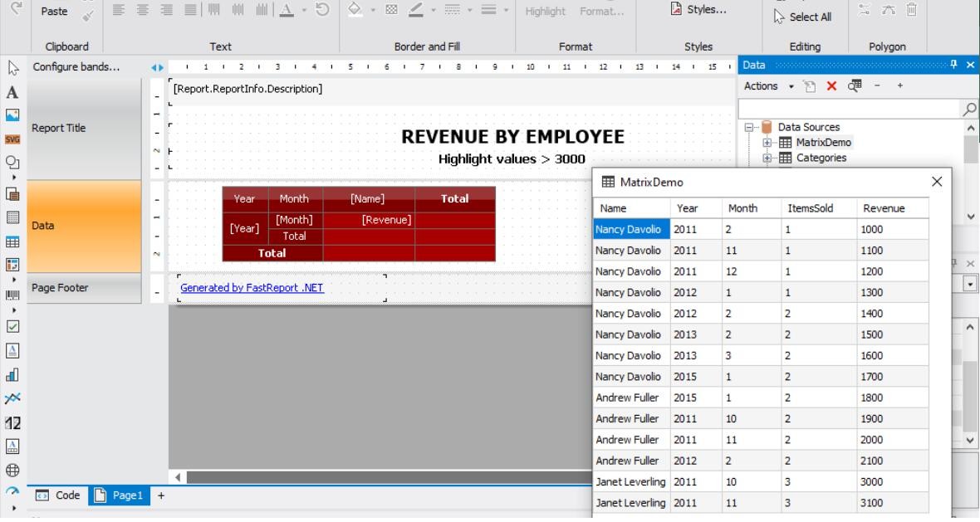Screen dimensions: 980x522
Task: Open the border width dropdown arrow
Action: 506,10
